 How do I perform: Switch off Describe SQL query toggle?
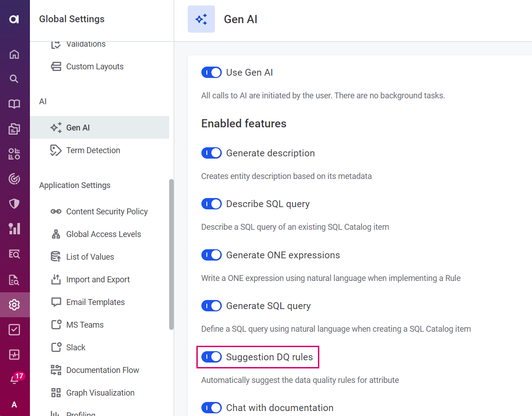pyautogui.click(x=211, y=204)
